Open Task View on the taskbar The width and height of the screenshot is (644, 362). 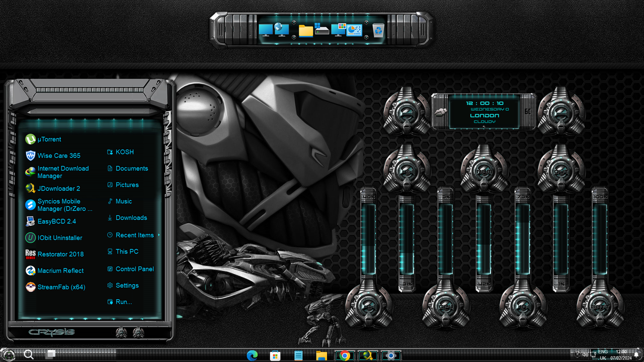[x=50, y=354]
